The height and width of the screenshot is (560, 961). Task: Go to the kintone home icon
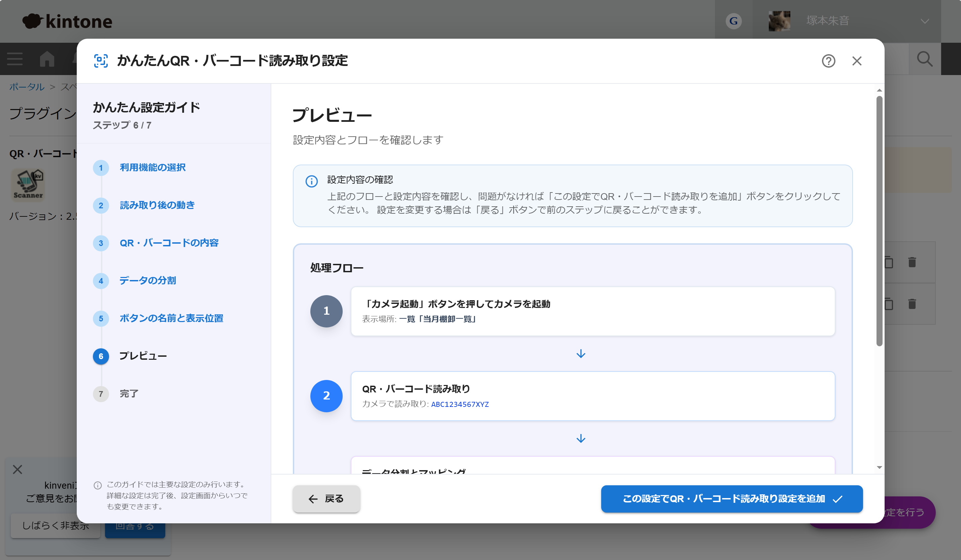coord(47,59)
